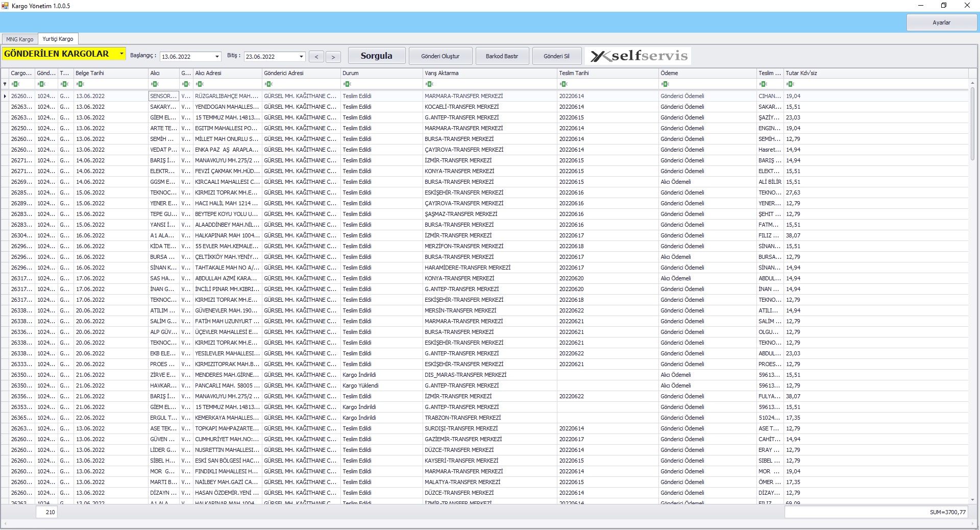Click the Barkod Bastır button
980x530 pixels.
(502, 56)
